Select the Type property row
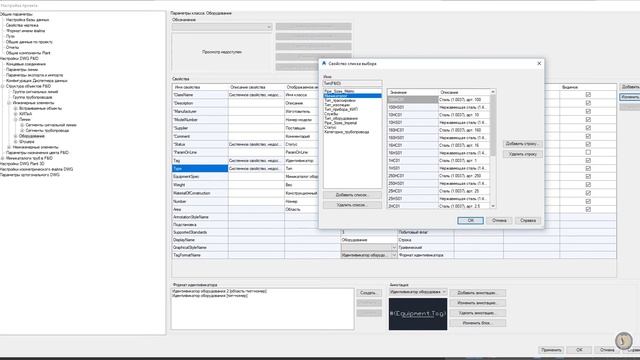This screenshot has width=640, height=360. 200,169
